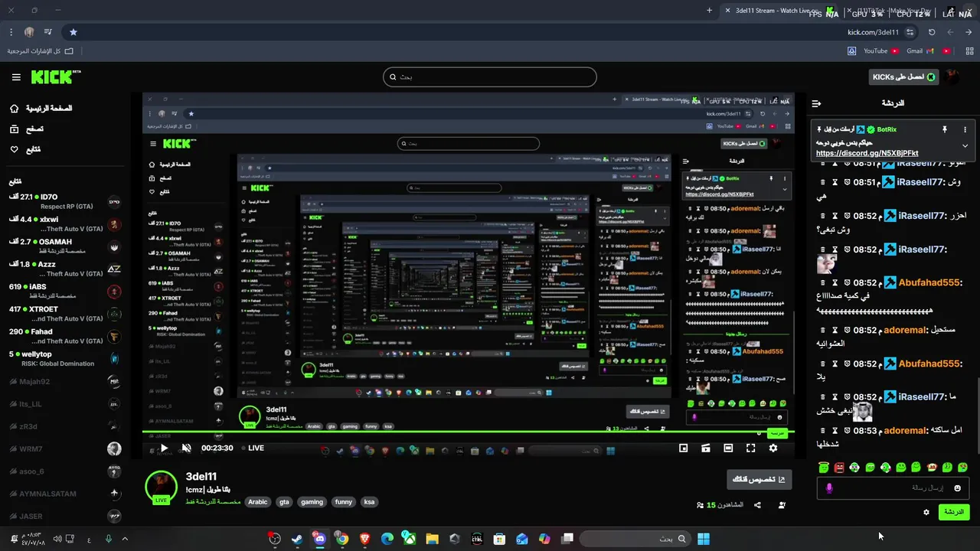Open the discord.gg link in pinned message
Viewport: 980px width, 551px height.
pos(867,153)
